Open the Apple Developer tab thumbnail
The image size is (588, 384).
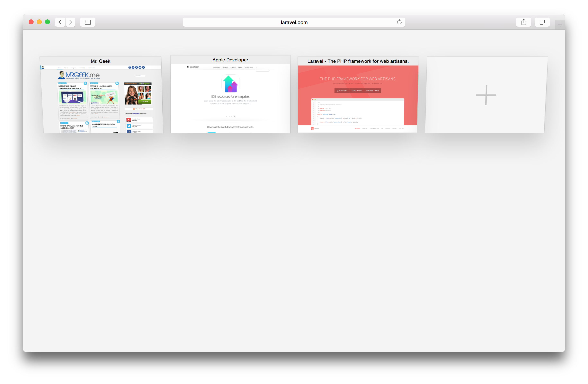pos(231,94)
